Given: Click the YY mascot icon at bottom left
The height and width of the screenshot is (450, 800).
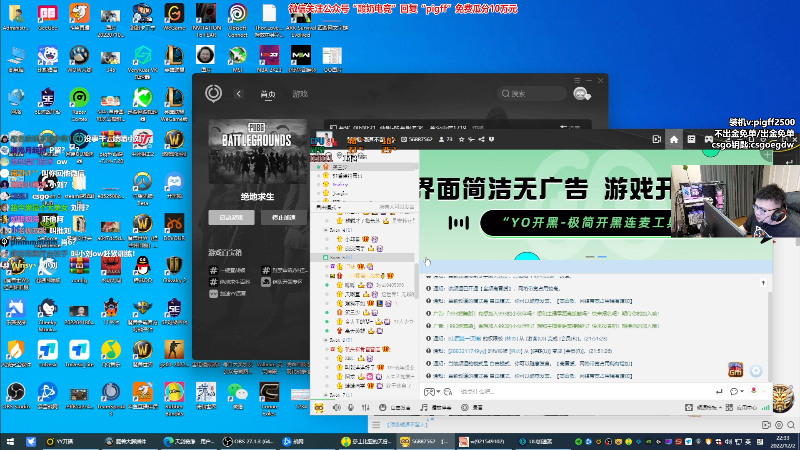Looking at the screenshot, I should (x=319, y=408).
